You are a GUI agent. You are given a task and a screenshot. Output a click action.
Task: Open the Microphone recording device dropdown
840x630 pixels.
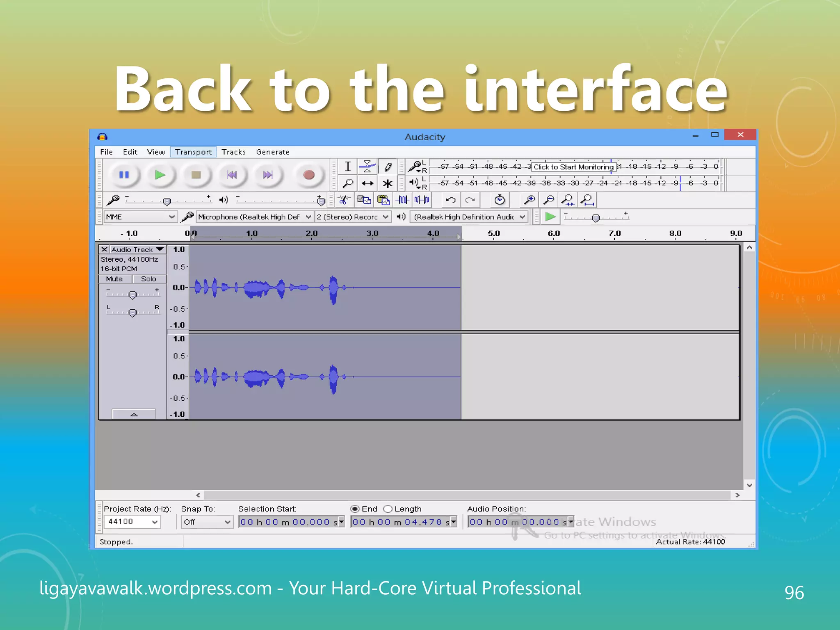click(x=255, y=217)
